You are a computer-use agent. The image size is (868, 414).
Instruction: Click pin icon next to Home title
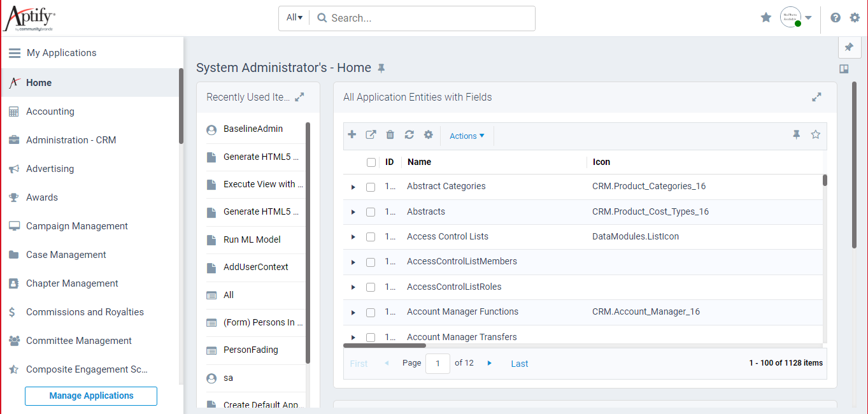pyautogui.click(x=381, y=68)
